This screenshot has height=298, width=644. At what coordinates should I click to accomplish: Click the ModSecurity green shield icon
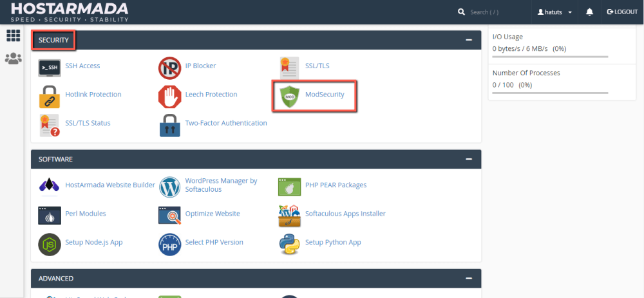[x=290, y=97]
